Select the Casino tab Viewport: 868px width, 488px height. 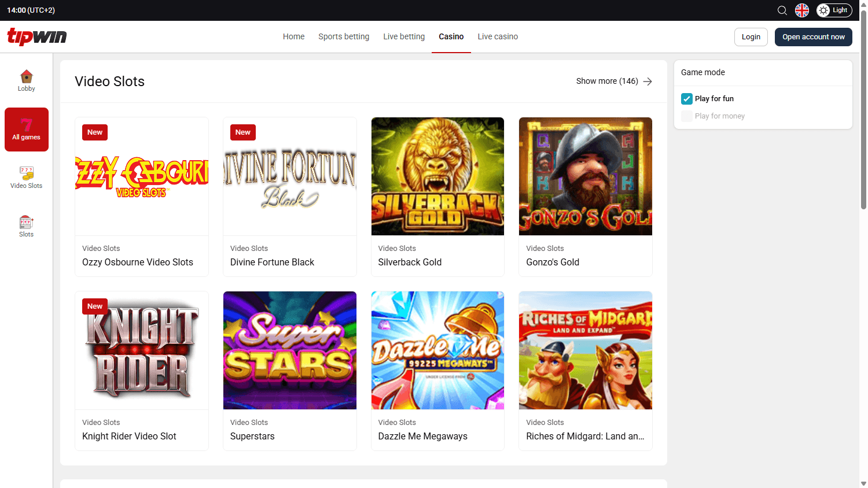tap(451, 36)
